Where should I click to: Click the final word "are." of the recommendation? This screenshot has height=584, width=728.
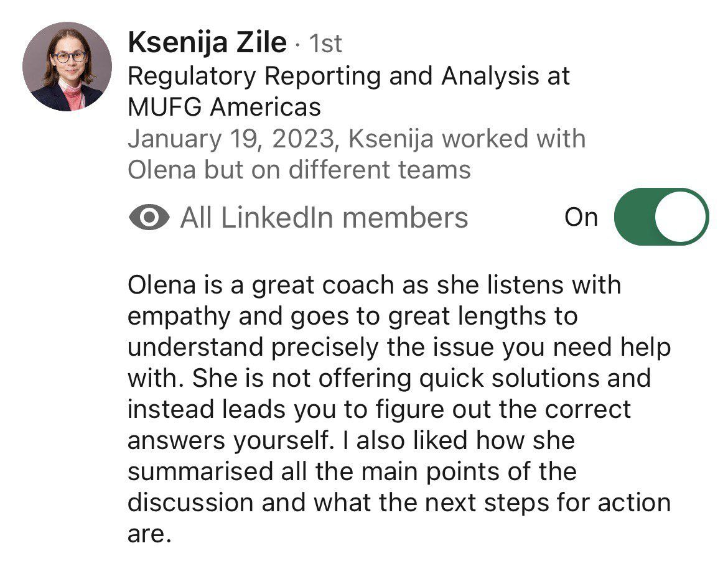click(149, 534)
